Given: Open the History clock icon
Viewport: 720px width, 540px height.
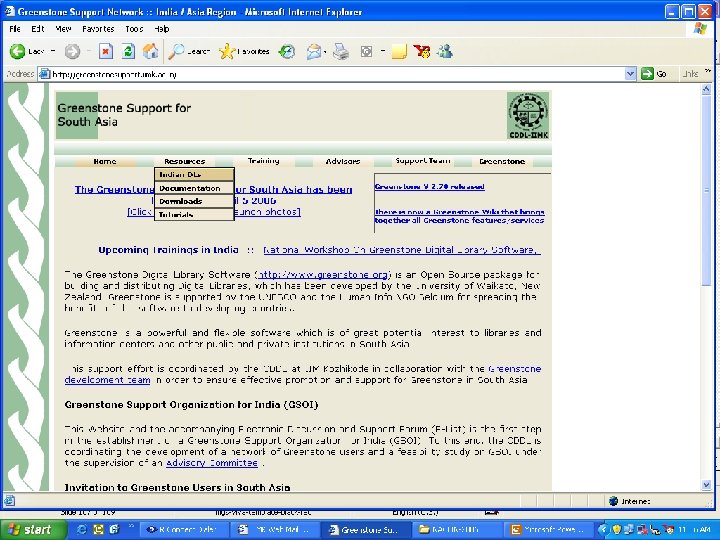Looking at the screenshot, I should [x=287, y=51].
